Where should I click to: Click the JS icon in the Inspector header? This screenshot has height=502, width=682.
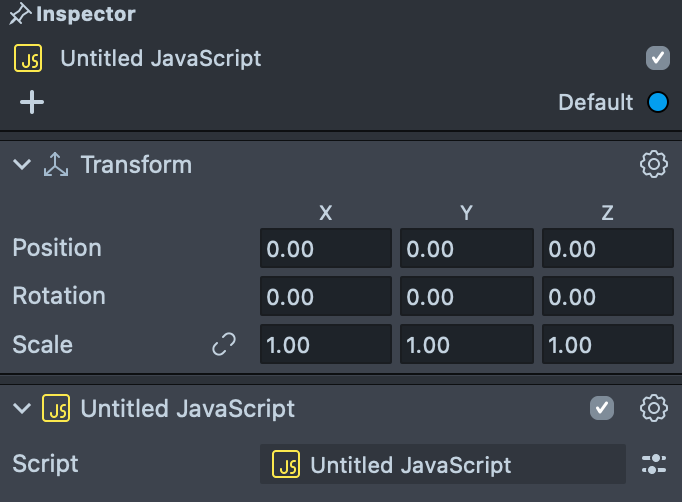tap(28, 58)
